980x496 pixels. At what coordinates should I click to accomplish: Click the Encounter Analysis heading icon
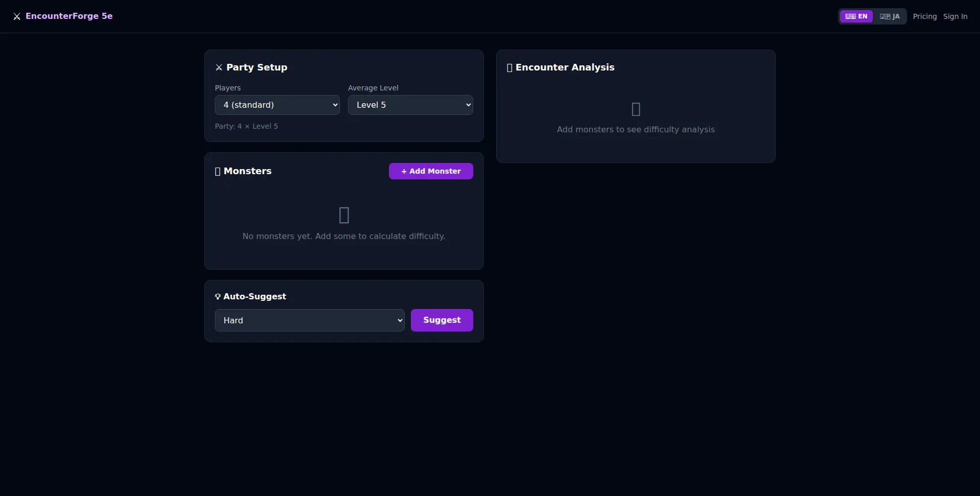click(509, 68)
